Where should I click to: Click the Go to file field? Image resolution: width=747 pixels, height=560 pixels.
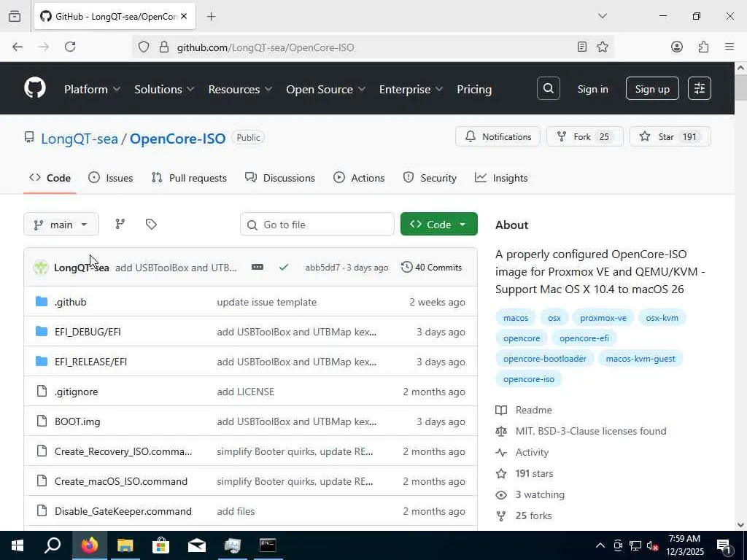[317, 225]
